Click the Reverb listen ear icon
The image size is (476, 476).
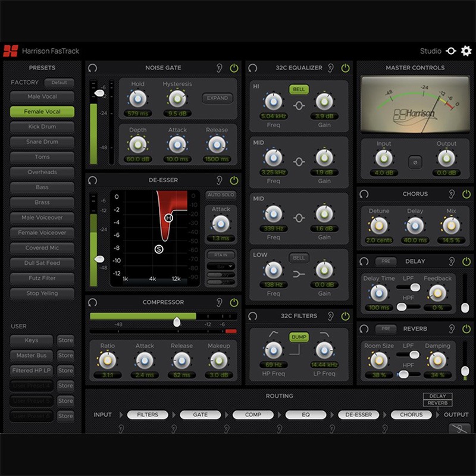[x=452, y=329]
